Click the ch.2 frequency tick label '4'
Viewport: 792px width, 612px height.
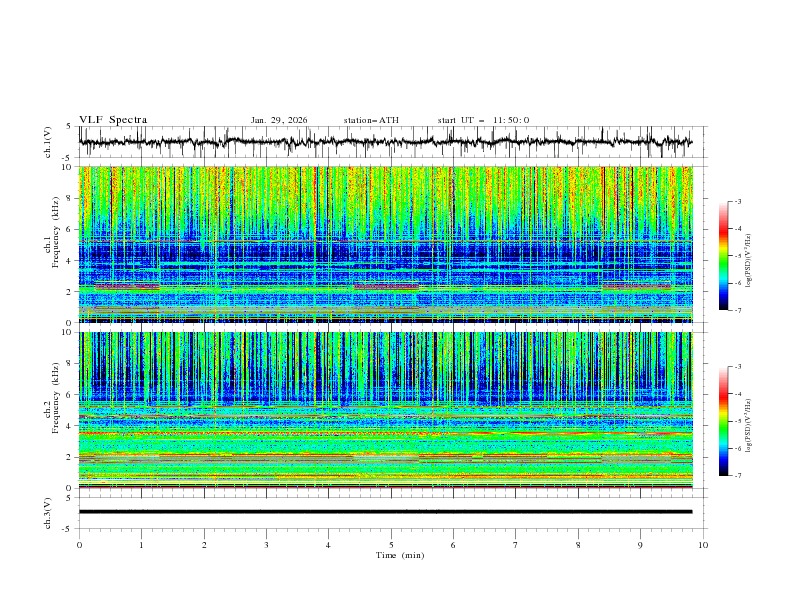pyautogui.click(x=71, y=426)
